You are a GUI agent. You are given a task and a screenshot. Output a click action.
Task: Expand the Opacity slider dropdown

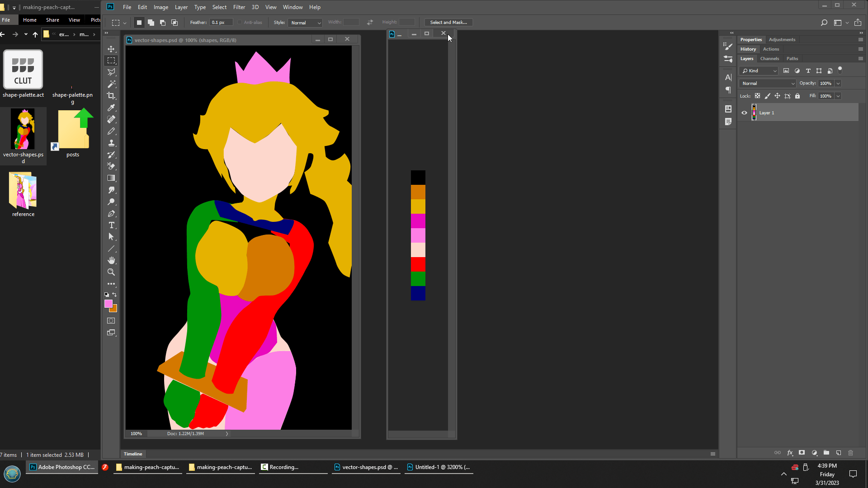[x=838, y=83]
